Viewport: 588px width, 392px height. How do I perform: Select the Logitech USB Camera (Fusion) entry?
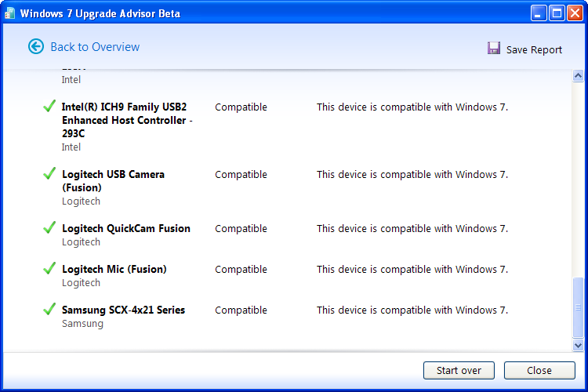click(113, 181)
